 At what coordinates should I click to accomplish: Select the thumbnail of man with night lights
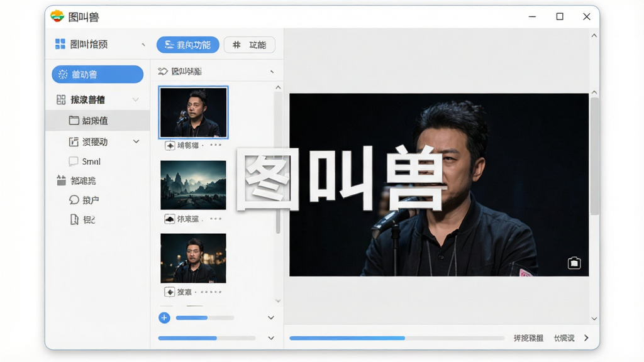(193, 258)
